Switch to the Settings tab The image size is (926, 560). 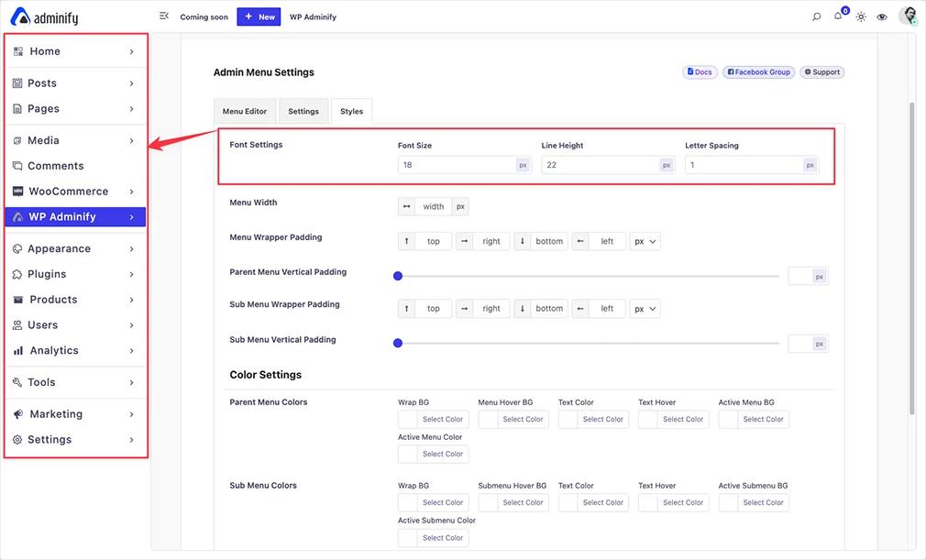(303, 111)
